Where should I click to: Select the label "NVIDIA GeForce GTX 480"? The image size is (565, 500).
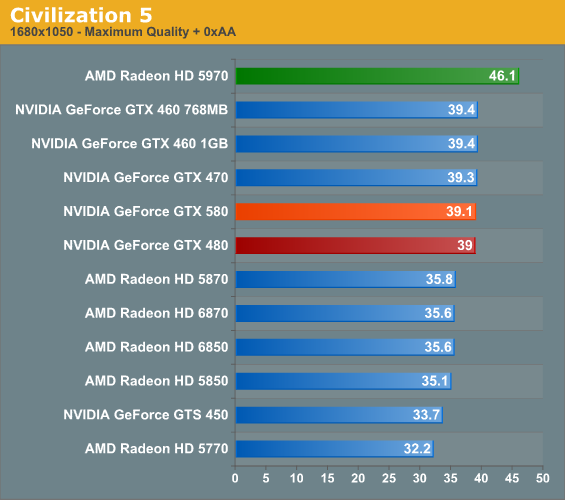146,245
